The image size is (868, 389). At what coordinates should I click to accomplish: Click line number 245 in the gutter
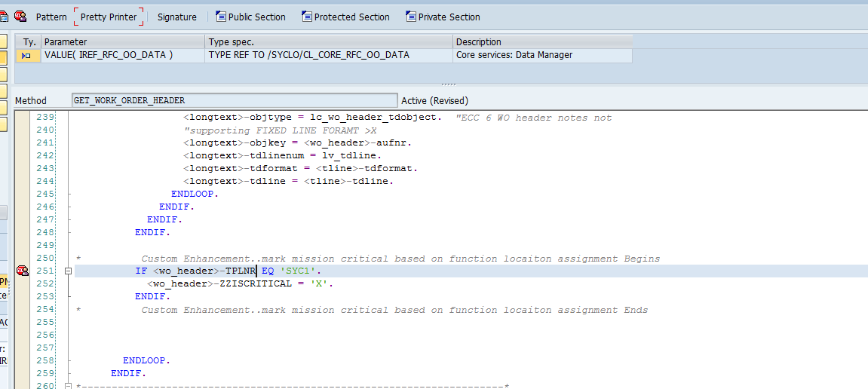(46, 194)
